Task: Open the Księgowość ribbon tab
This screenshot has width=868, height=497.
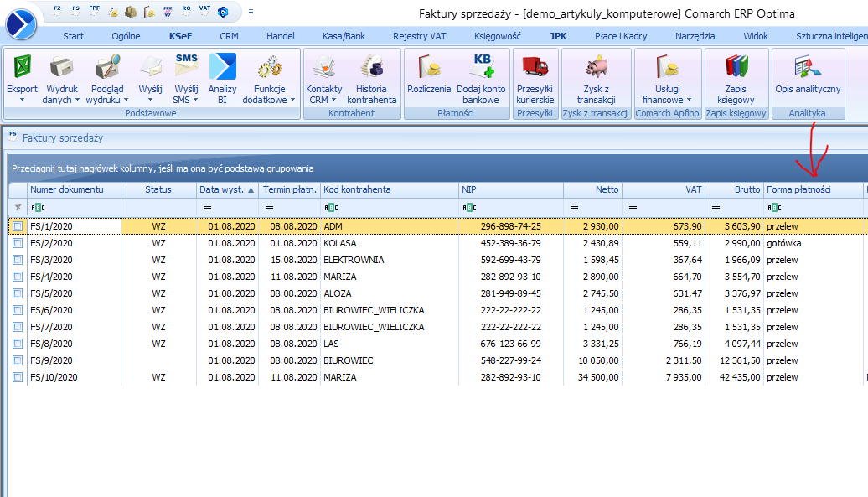Action: click(x=497, y=36)
